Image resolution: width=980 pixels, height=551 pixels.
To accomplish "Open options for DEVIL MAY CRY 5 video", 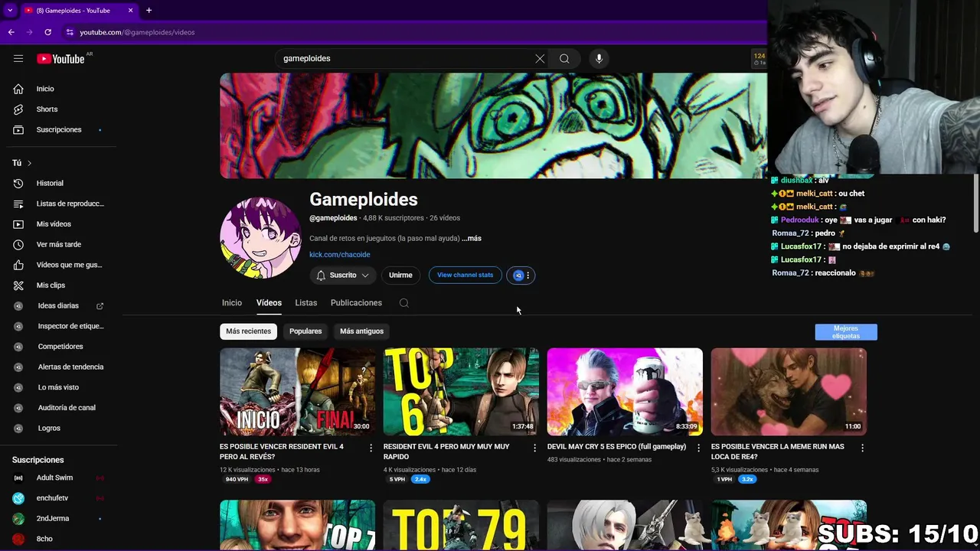I will coord(698,448).
